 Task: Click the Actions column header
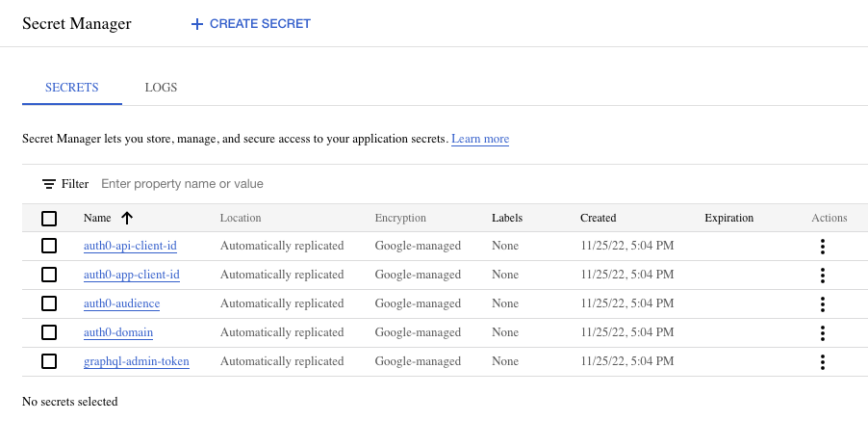[830, 218]
